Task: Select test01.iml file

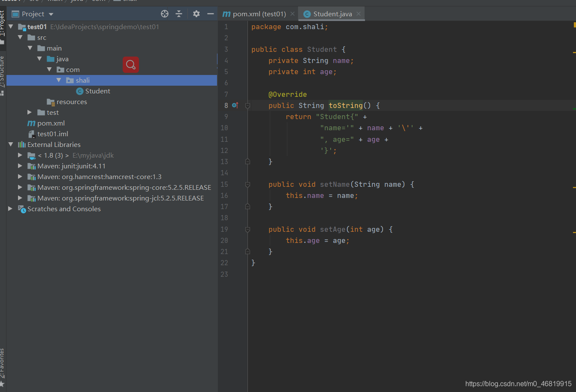Action: (x=53, y=134)
